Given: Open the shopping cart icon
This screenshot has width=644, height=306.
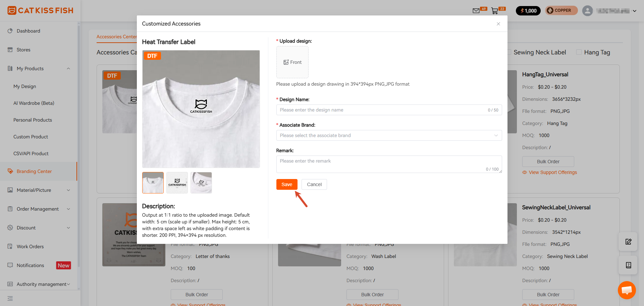Looking at the screenshot, I should pyautogui.click(x=494, y=11).
